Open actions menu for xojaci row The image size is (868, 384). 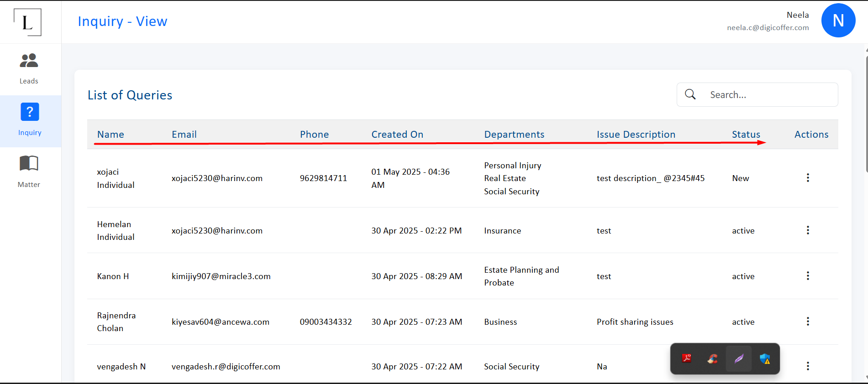[x=808, y=178]
